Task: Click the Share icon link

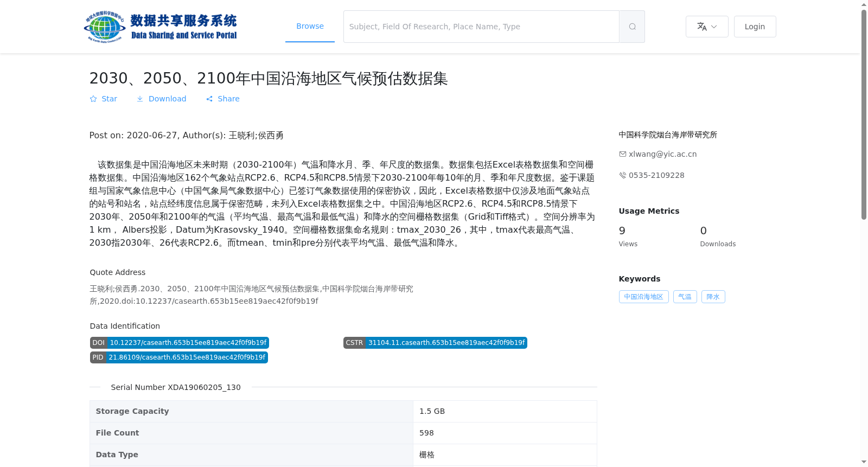Action: (x=222, y=99)
